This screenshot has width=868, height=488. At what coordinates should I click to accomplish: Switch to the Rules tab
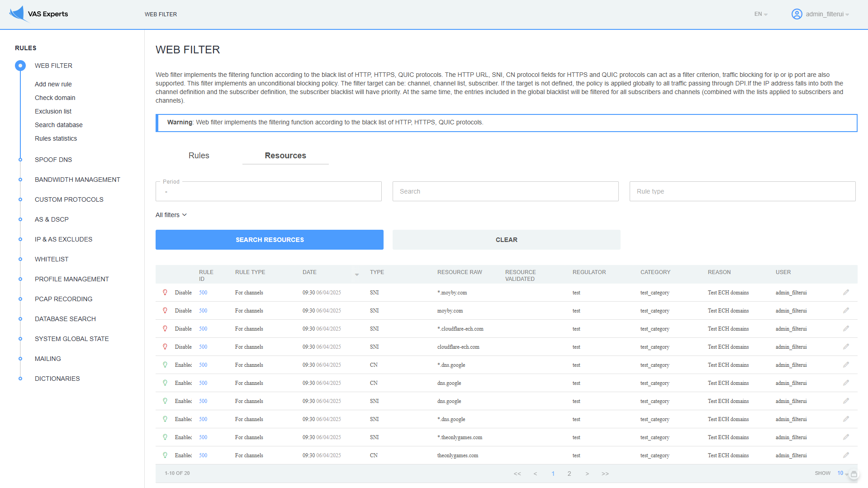click(x=199, y=156)
